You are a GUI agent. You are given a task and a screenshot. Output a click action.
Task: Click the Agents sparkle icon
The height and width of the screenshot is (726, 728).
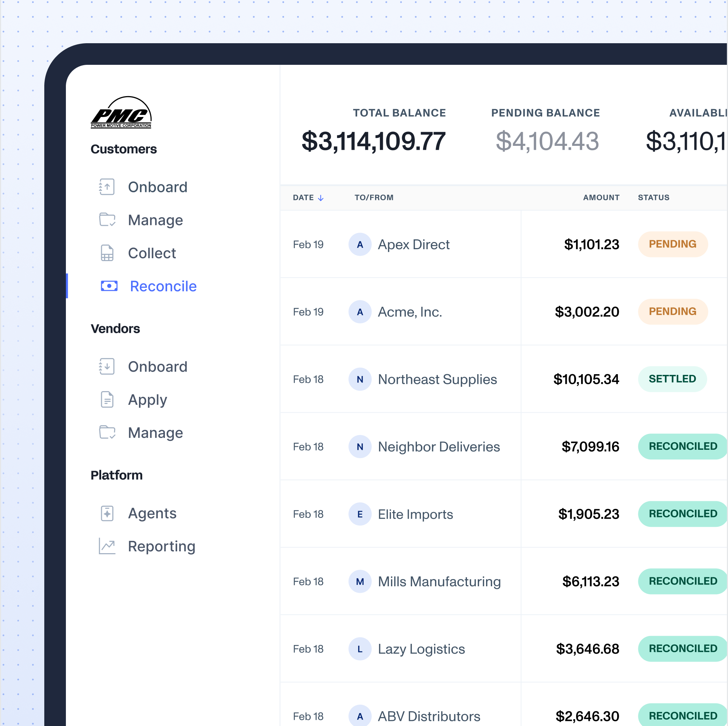click(107, 514)
